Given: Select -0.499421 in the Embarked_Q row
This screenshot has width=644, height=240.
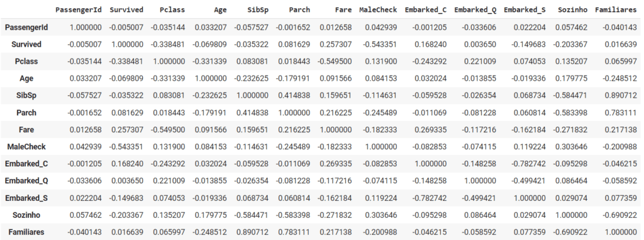Looking at the screenshot, I should pyautogui.click(x=528, y=181).
